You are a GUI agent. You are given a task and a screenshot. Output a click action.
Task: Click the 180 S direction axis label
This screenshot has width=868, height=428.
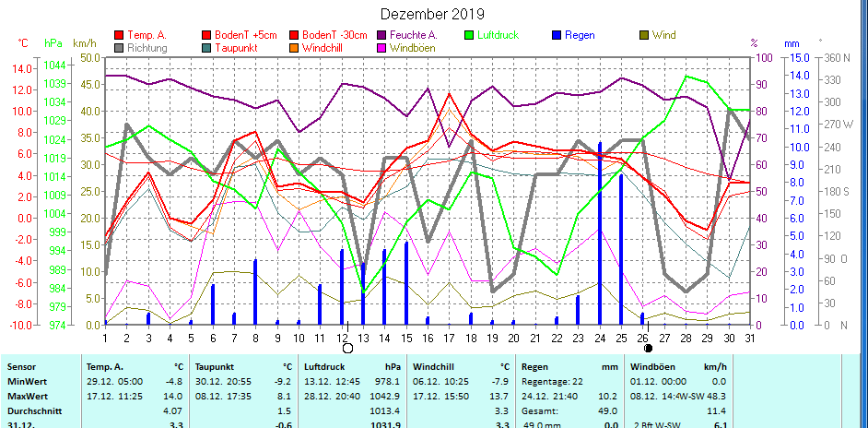837,191
